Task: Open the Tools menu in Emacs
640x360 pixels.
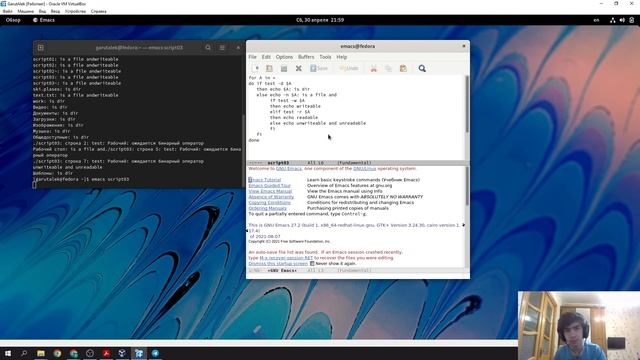Action: tap(325, 57)
